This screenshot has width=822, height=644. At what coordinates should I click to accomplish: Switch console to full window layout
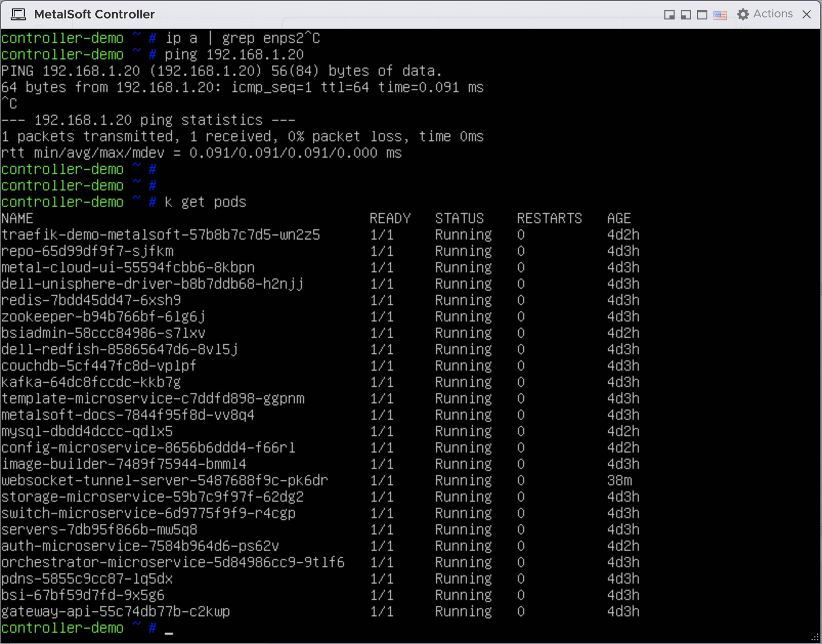coord(702,15)
